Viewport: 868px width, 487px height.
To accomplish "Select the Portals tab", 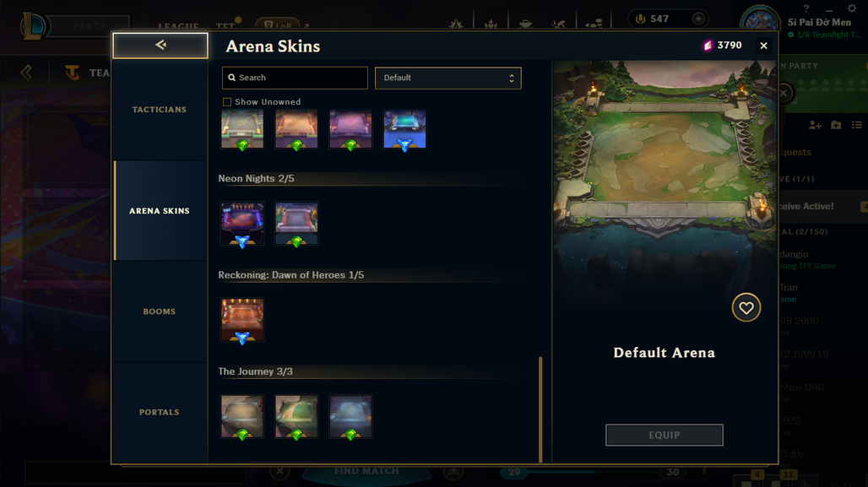I will pyautogui.click(x=160, y=412).
